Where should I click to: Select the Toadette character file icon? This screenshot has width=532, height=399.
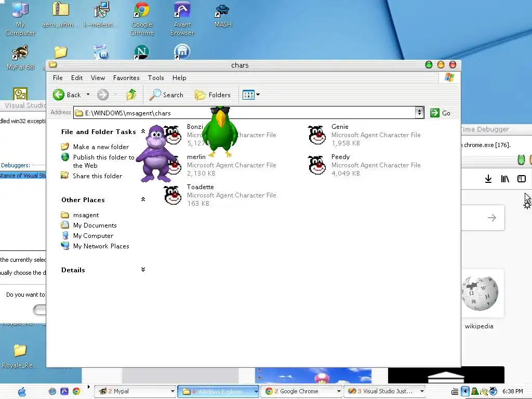click(x=172, y=195)
